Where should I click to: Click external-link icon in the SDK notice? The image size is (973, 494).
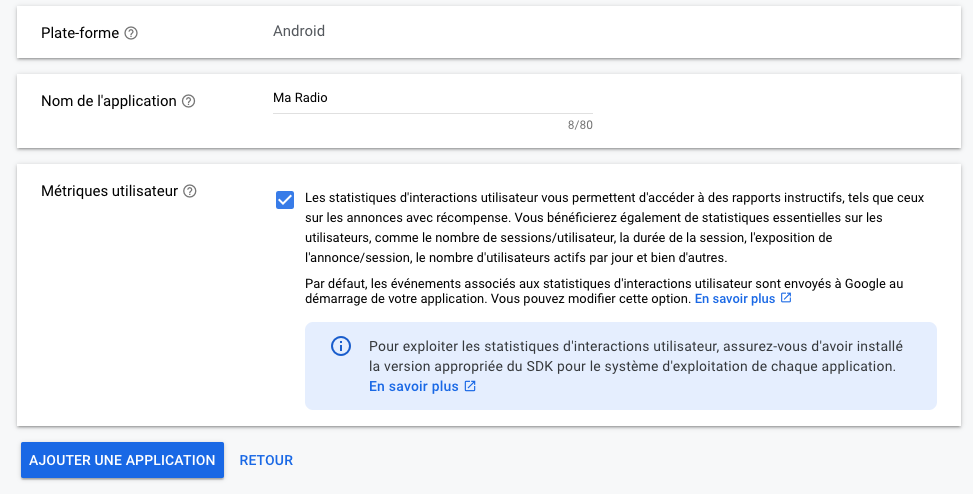click(470, 386)
